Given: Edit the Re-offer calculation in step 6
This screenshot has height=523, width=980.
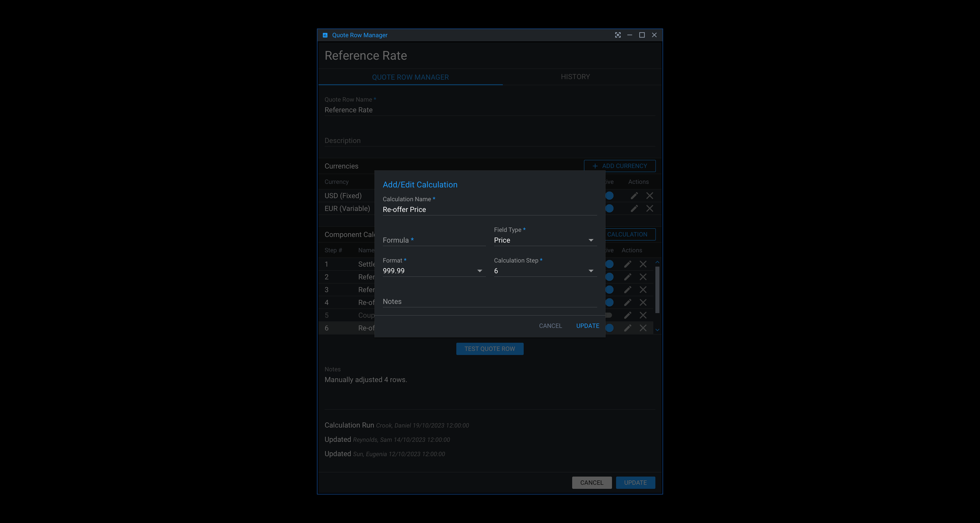Looking at the screenshot, I should 628,328.
